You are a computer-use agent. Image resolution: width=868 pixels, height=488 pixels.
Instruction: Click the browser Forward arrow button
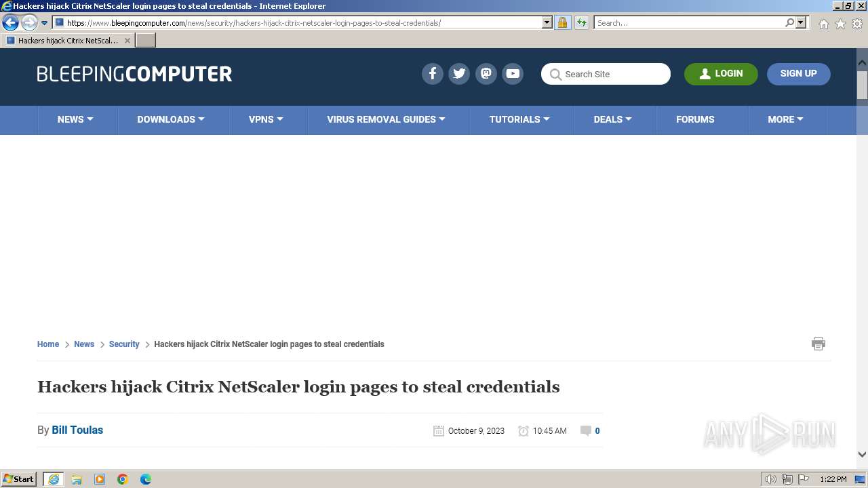pyautogui.click(x=28, y=22)
